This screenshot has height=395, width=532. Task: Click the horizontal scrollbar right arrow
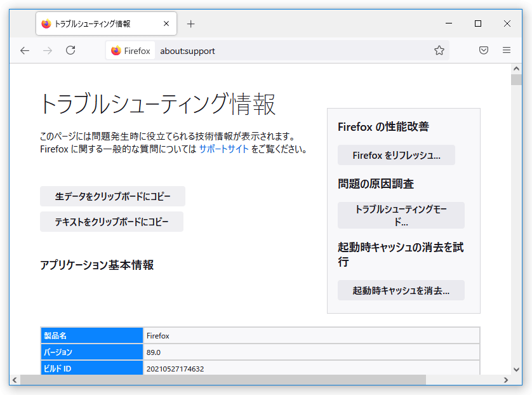click(506, 380)
